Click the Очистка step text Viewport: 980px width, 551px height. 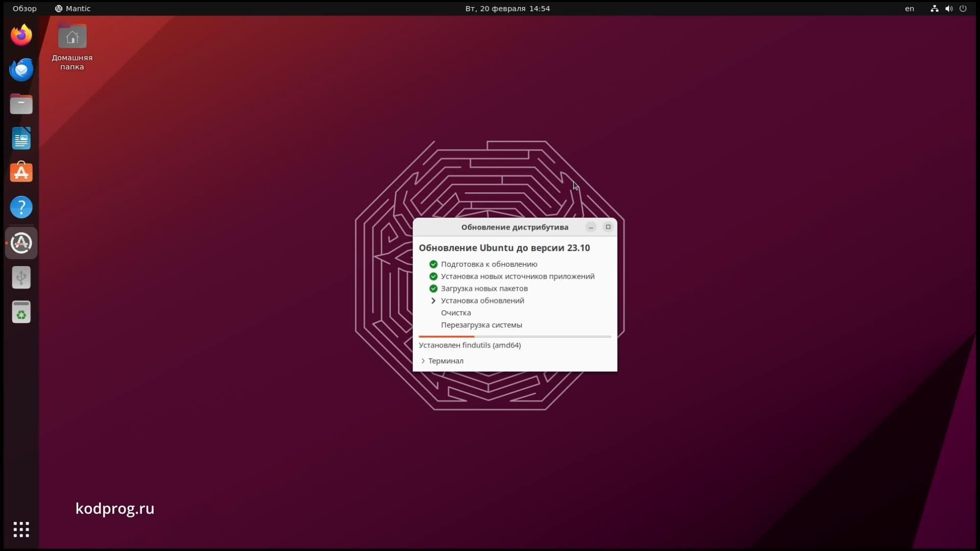tap(456, 313)
